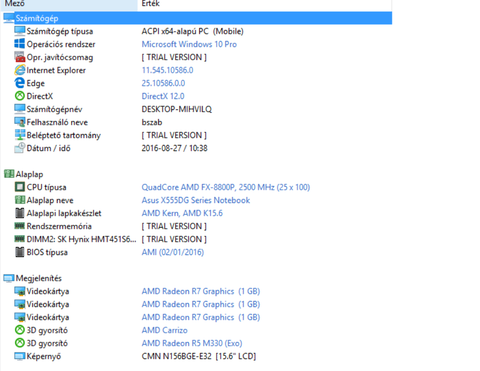Open the QuadCore AMD FX-8800P link
Screen dimensions: 480x371
226,187
